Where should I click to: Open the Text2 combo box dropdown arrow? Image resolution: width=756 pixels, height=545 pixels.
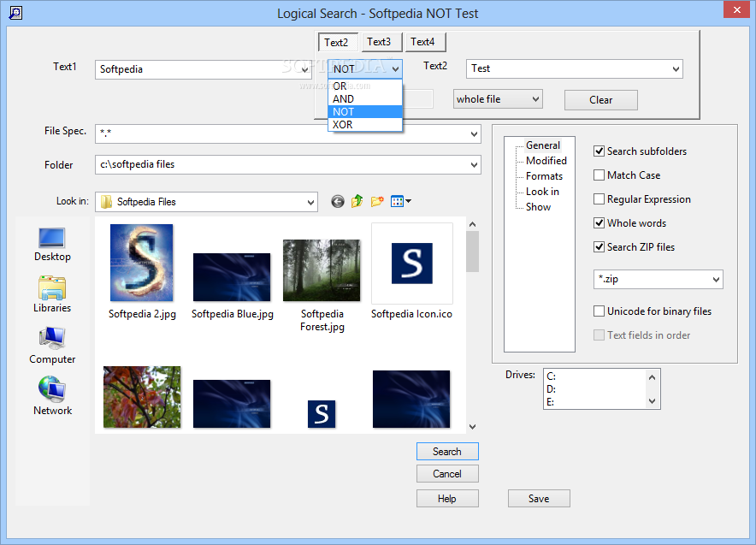coord(676,69)
